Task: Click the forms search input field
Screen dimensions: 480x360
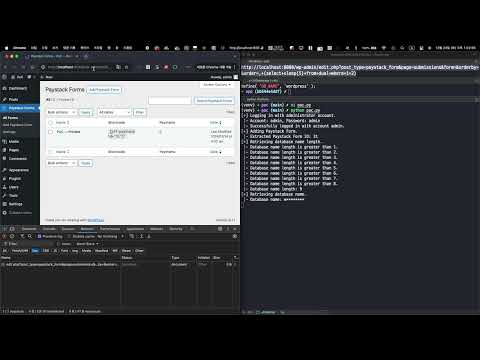Action: coord(170,100)
